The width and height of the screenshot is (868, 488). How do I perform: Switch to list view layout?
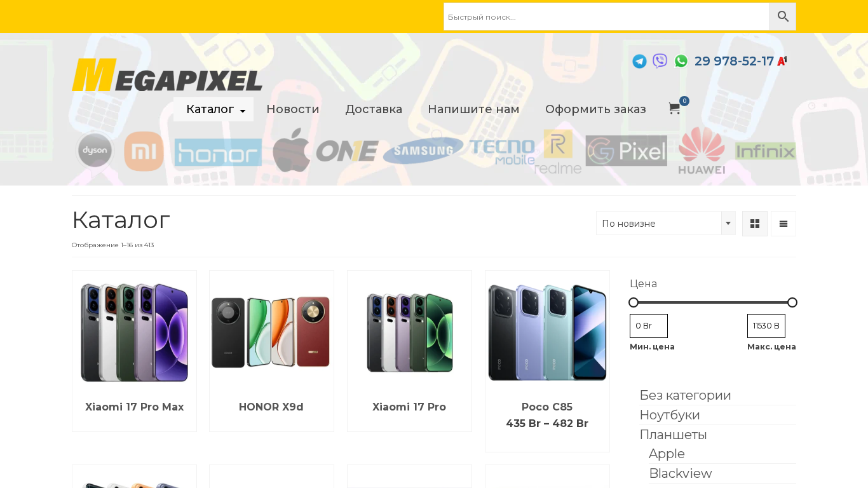783,224
